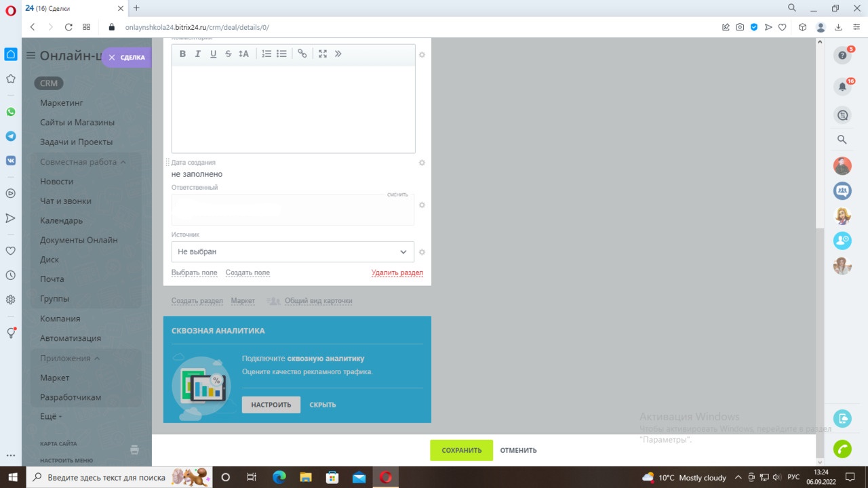
Task: Open the font size tool
Action: click(243, 54)
